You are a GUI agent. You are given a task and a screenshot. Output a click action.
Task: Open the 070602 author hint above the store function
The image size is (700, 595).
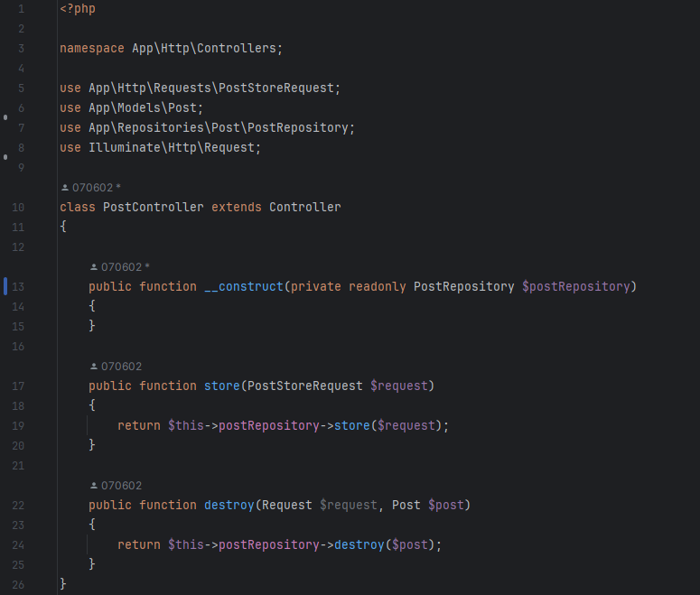(121, 367)
